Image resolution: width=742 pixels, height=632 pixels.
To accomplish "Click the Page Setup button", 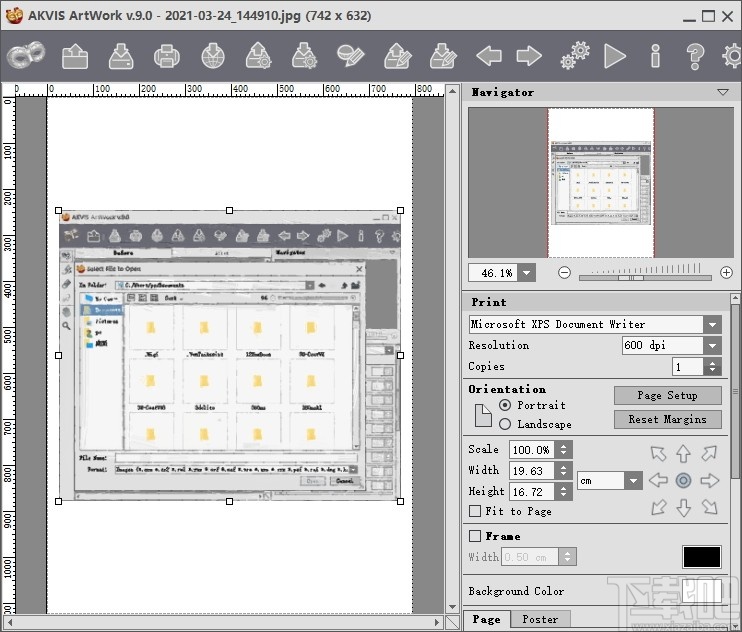I will coord(668,395).
